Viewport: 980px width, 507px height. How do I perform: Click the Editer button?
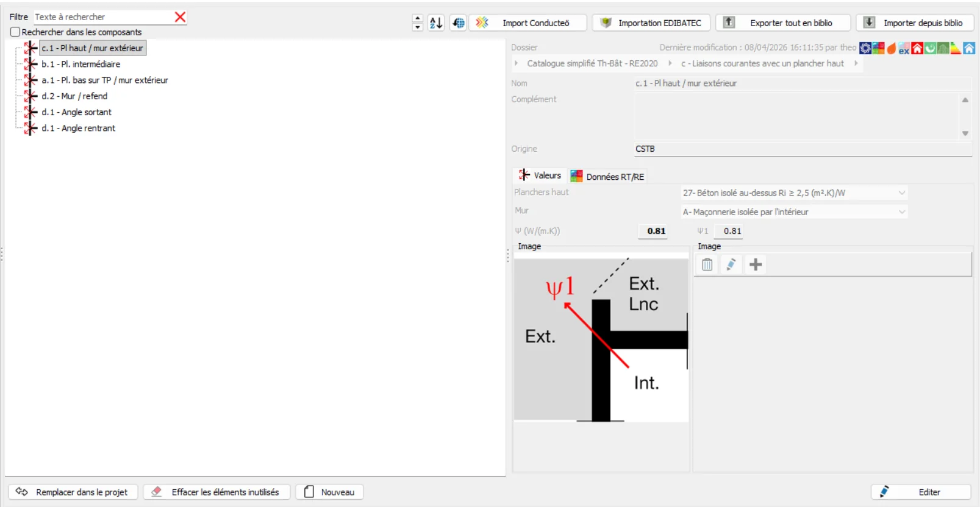921,492
